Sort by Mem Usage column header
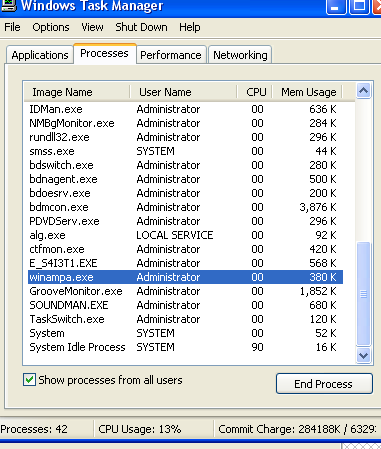Image resolution: width=381 pixels, height=449 pixels. pyautogui.click(x=308, y=92)
